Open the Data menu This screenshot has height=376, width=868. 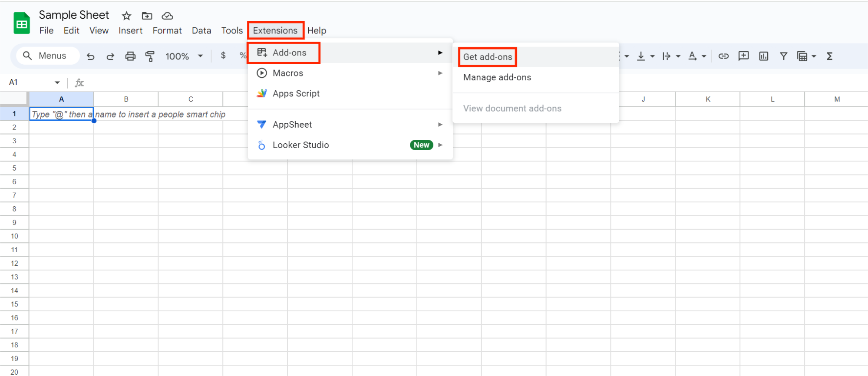pos(201,30)
